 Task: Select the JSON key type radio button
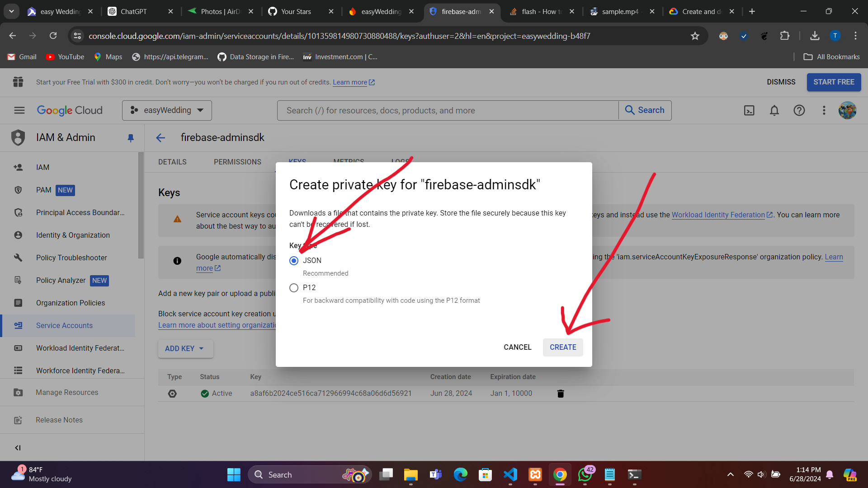click(294, 261)
